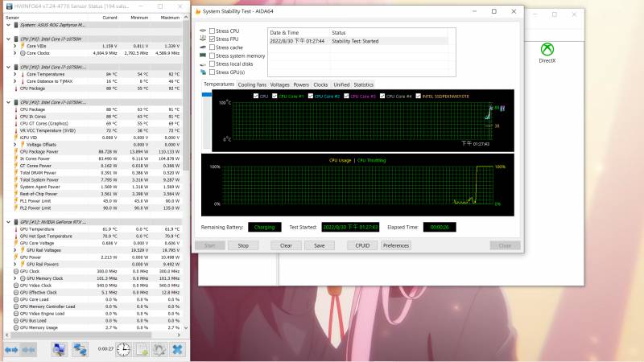Expand the GPU Memory Clock row

[14, 278]
